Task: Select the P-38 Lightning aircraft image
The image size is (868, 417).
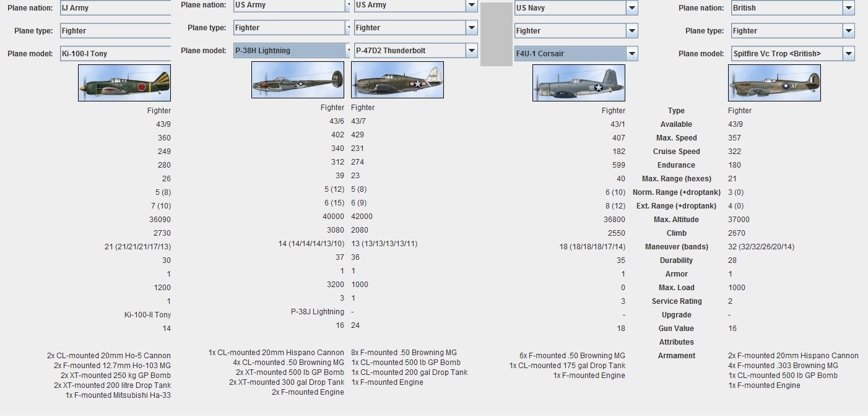Action: [298, 80]
